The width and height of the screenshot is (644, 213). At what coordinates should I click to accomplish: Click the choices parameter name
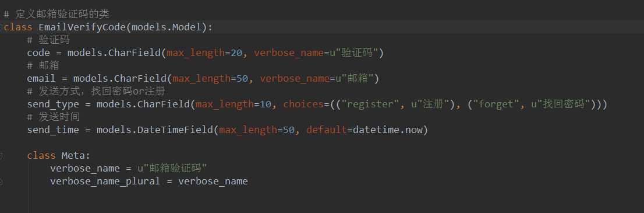tap(303, 104)
